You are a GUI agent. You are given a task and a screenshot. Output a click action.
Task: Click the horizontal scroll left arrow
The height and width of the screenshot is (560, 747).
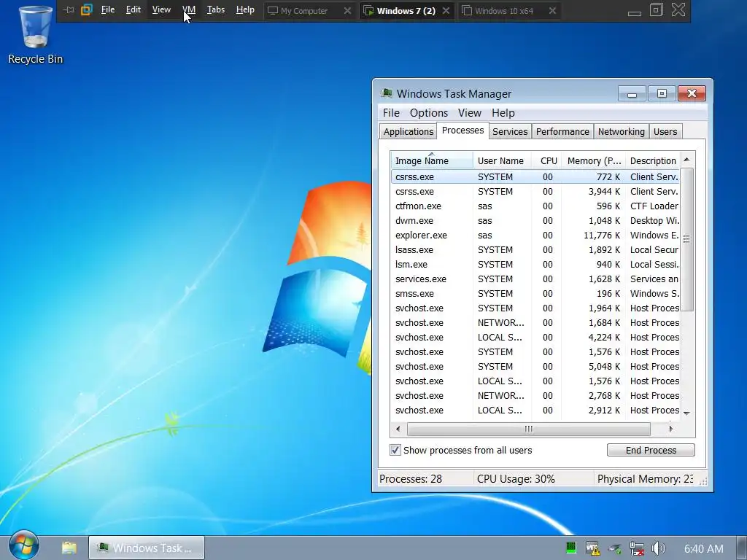398,429
